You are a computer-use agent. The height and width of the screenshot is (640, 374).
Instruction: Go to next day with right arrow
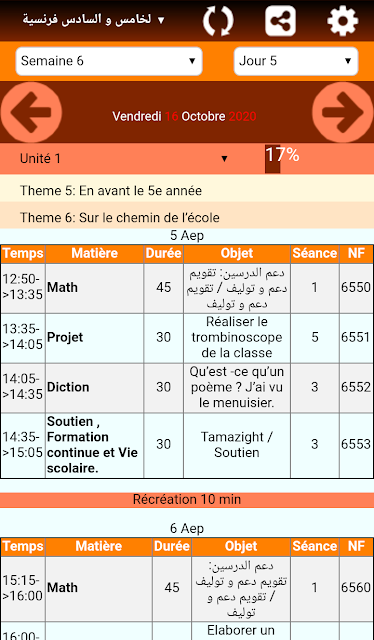[x=343, y=112]
